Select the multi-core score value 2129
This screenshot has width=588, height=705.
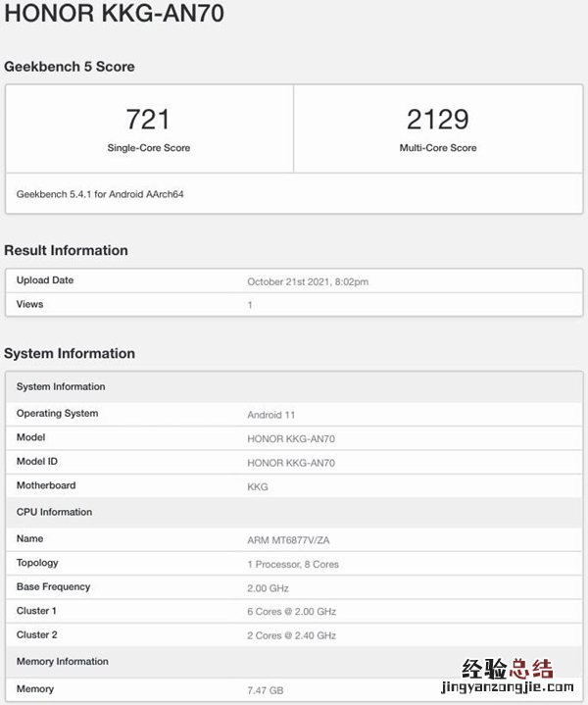[x=438, y=120]
